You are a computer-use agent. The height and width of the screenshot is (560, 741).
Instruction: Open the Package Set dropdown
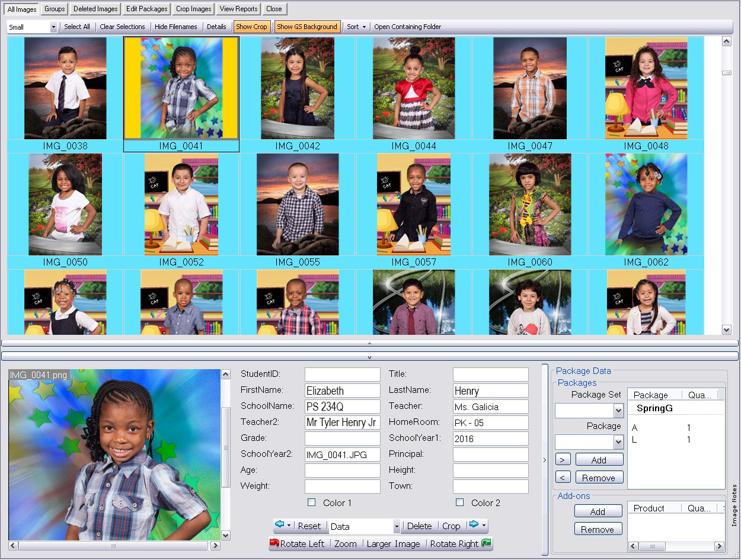(x=619, y=411)
